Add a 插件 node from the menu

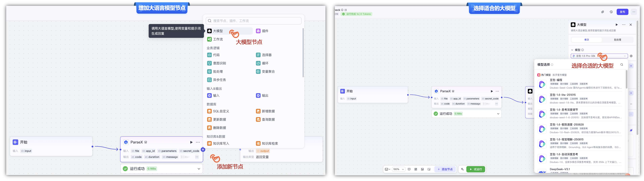pyautogui.click(x=262, y=31)
